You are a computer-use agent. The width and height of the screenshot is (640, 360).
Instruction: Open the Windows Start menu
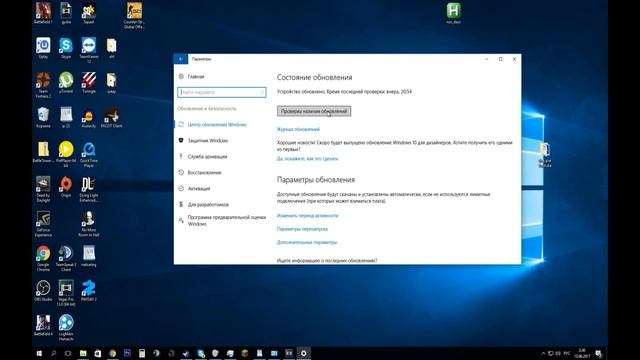[x=39, y=353]
